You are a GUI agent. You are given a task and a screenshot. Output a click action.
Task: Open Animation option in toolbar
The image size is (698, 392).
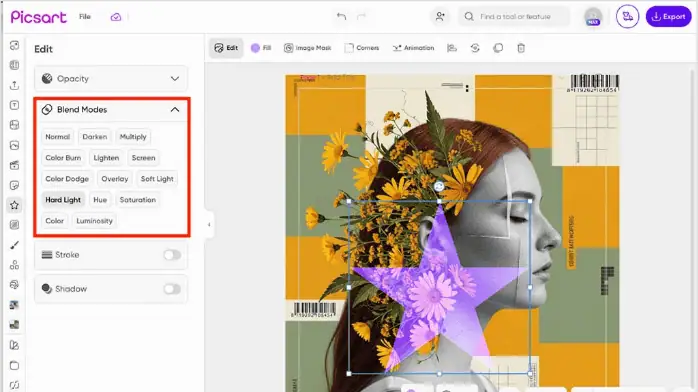click(413, 48)
